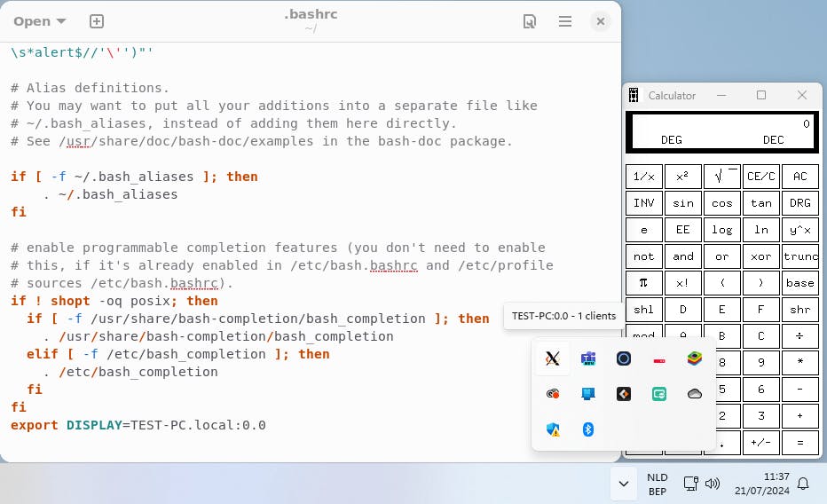Click the x² key in Calculator
The height and width of the screenshot is (504, 827).
(683, 176)
